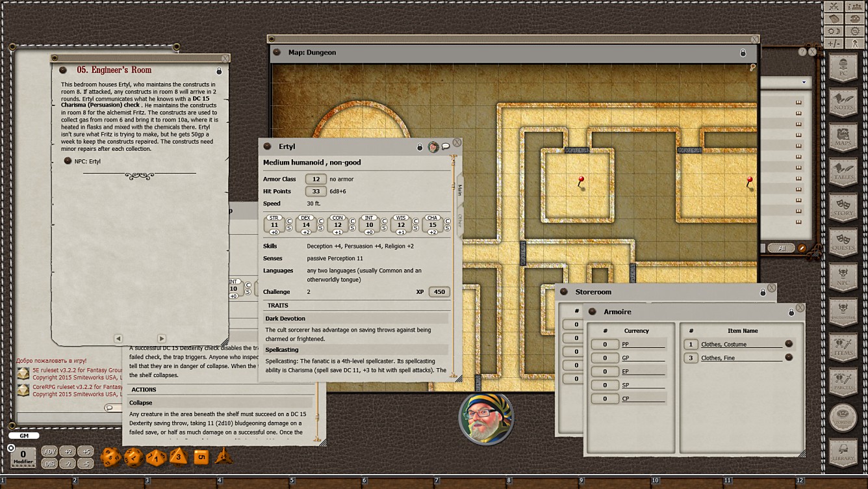Click the All filter button on the map
Viewport: 868px width, 489px height.
(782, 248)
